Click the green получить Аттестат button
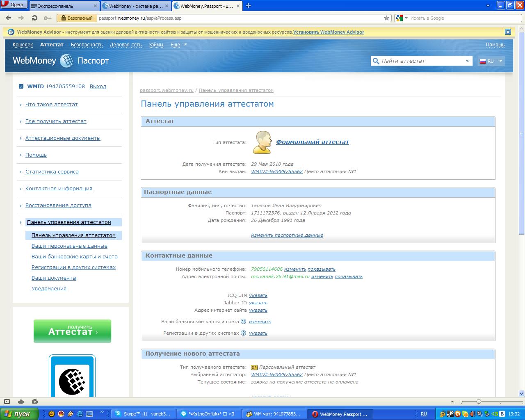This screenshot has width=525, height=420. pyautogui.click(x=72, y=331)
